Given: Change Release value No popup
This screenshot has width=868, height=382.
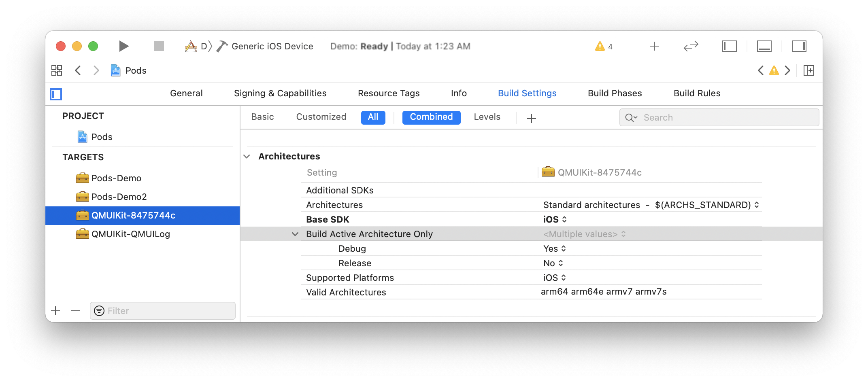Looking at the screenshot, I should [553, 263].
